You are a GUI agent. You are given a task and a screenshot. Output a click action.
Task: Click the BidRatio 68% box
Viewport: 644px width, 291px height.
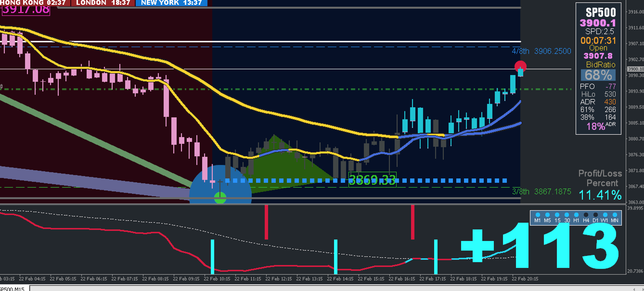click(598, 75)
